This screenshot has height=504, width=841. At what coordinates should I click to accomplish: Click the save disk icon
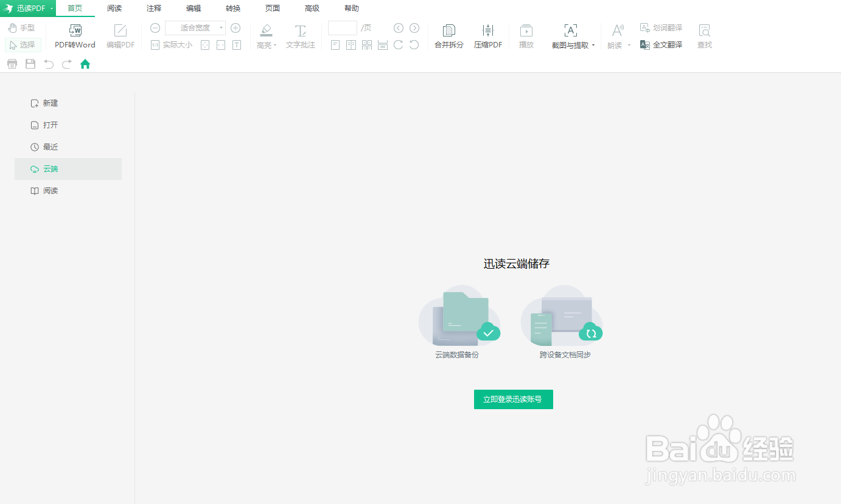pos(30,64)
